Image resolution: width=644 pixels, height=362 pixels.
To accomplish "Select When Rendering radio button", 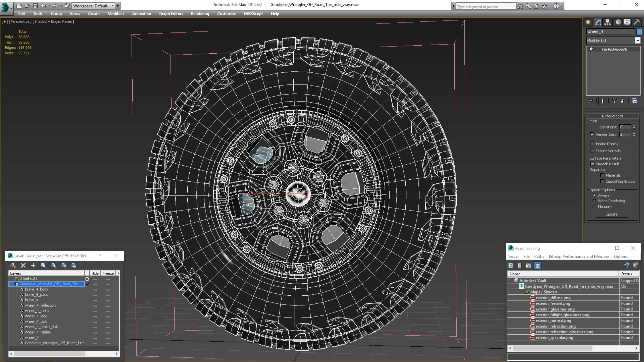I will tap(594, 201).
